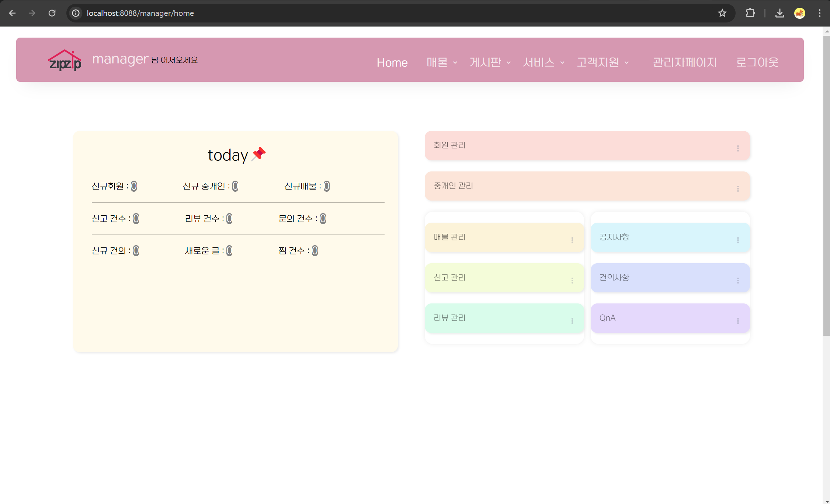The image size is (830, 504).
Task: Open three-dot menu on 공지사항 card
Action: click(x=738, y=240)
